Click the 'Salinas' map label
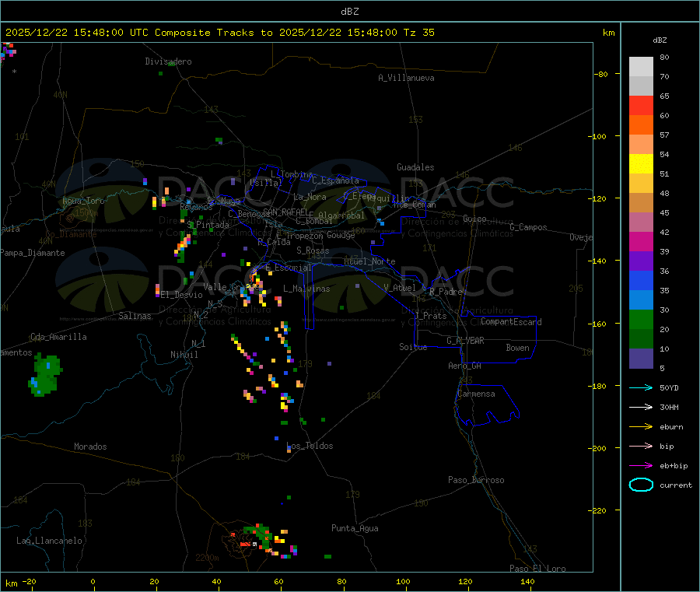700x592 pixels. click(x=135, y=316)
